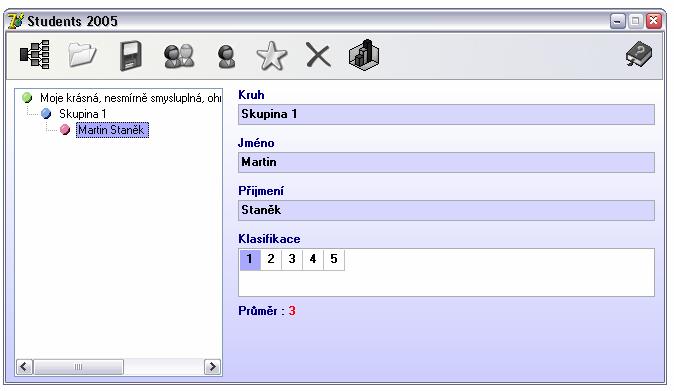Screen dimensions: 674x391
Task: Add a group with two-people icon
Action: [x=179, y=56]
